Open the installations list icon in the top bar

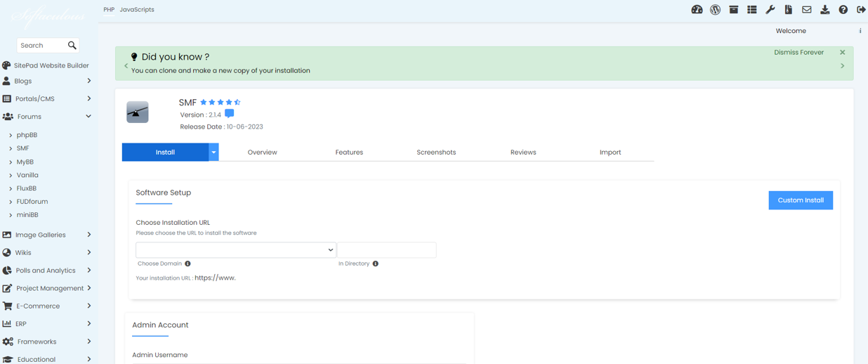tap(751, 10)
